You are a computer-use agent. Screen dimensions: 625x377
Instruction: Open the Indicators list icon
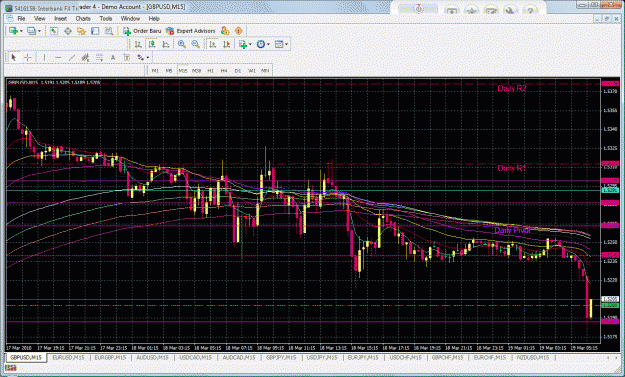pos(242,44)
